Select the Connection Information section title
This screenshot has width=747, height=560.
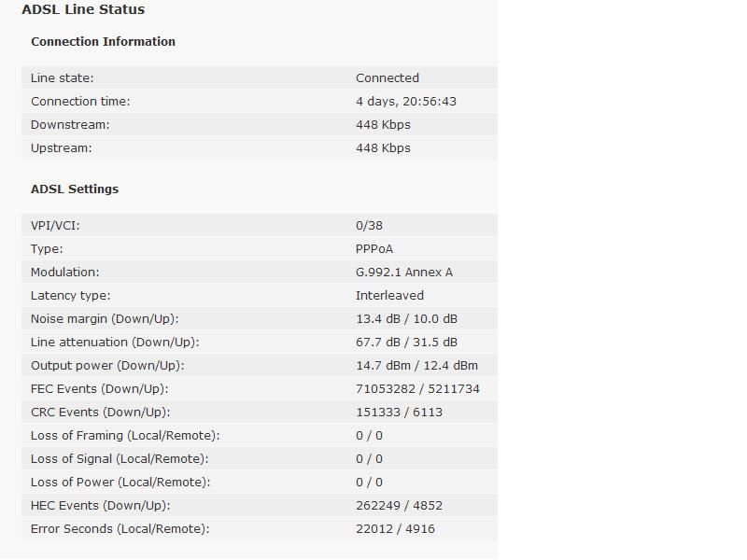click(103, 42)
